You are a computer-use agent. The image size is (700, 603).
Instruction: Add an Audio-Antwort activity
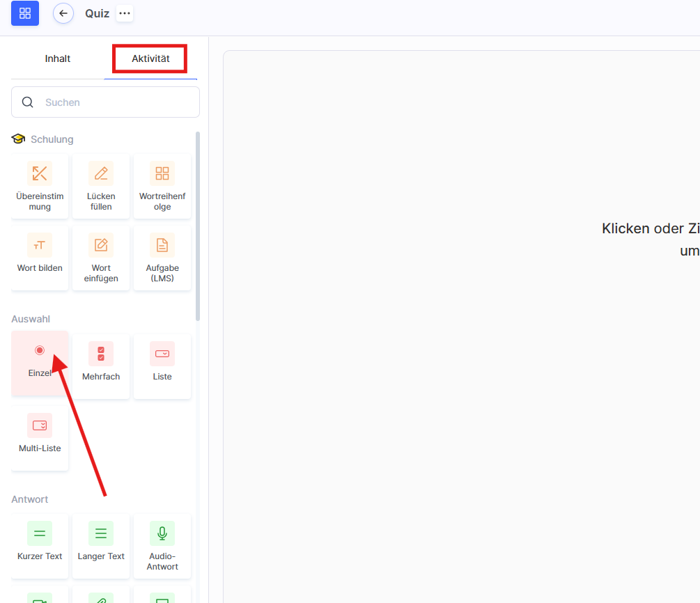pyautogui.click(x=162, y=547)
